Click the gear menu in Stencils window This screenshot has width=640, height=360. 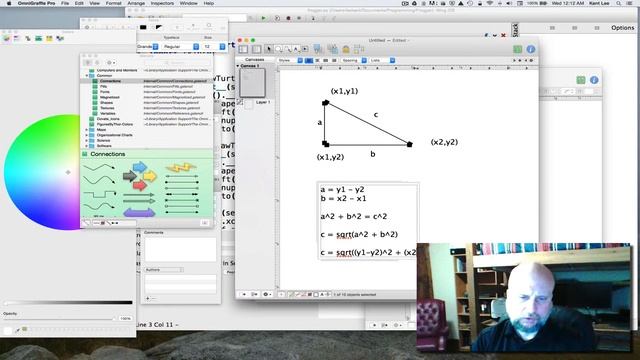pos(111,62)
